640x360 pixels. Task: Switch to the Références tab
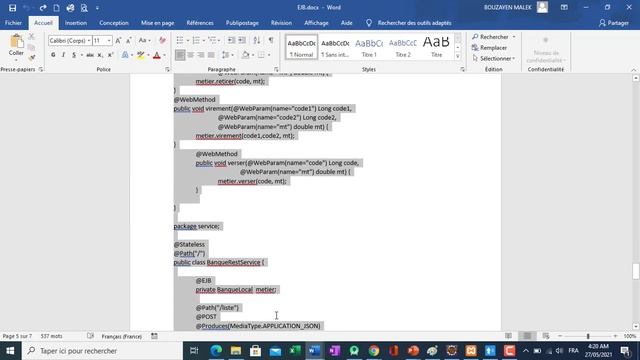pos(200,23)
